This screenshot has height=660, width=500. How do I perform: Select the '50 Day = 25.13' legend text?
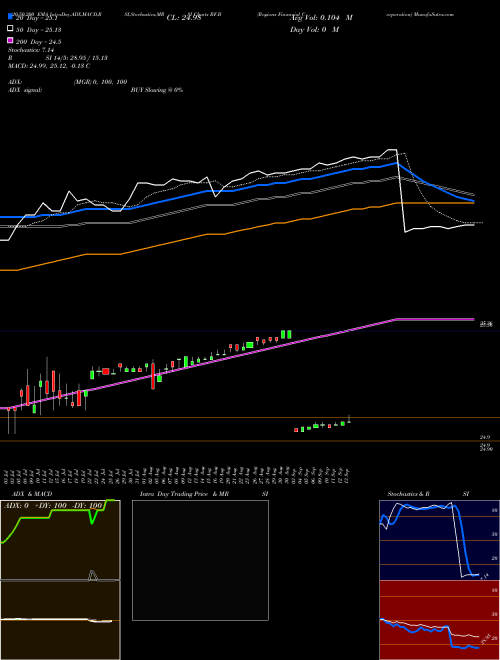click(x=39, y=29)
